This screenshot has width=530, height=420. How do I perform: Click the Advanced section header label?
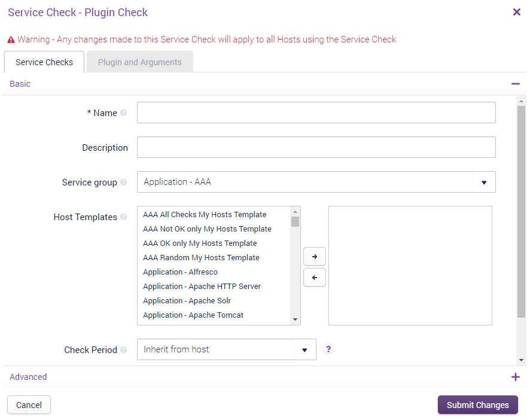[x=28, y=377]
